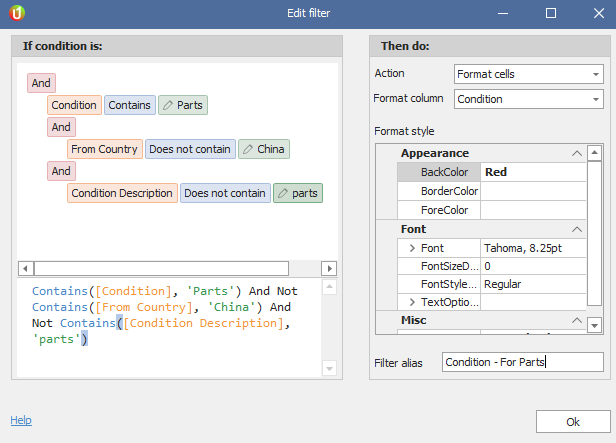Open the Format column dropdown

tap(596, 99)
